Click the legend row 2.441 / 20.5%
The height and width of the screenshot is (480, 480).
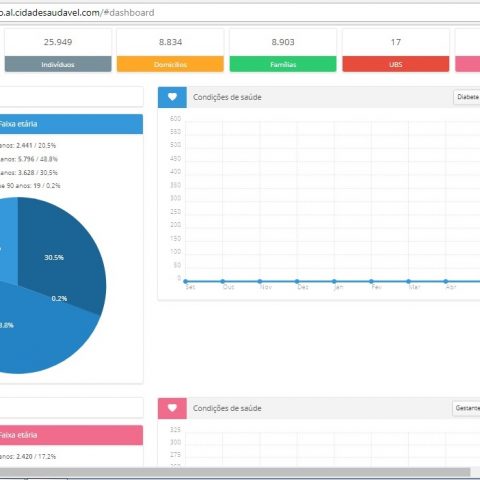pos(28,145)
